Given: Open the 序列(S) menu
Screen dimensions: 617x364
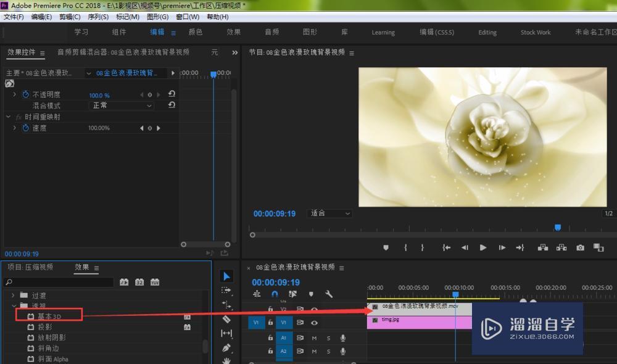Looking at the screenshot, I should click(x=98, y=17).
